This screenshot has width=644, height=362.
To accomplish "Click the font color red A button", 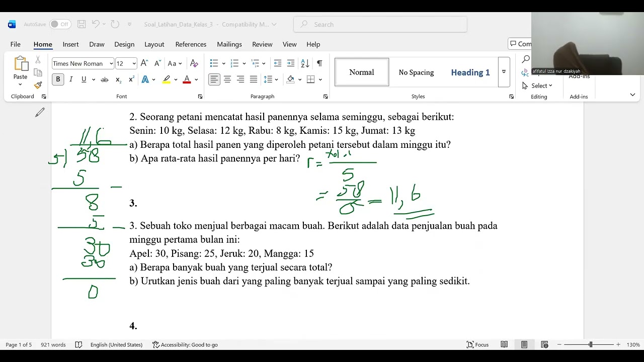I will click(187, 79).
